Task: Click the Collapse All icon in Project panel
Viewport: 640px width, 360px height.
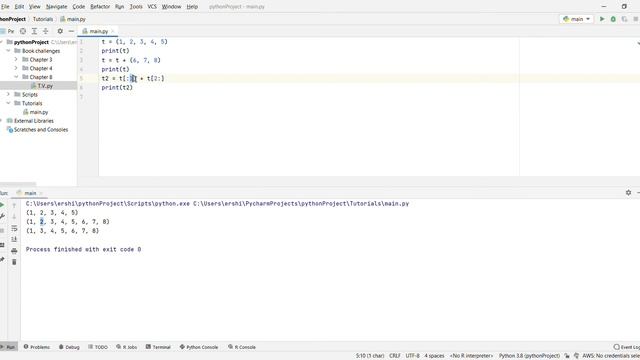Action: [46, 31]
